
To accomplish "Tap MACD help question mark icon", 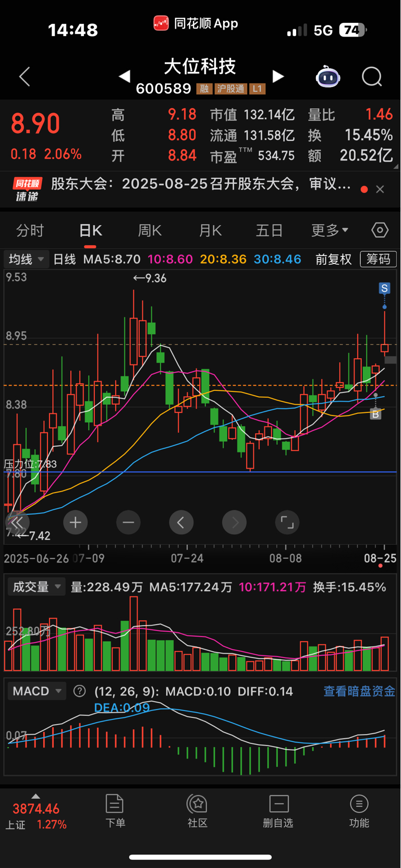I will coord(79,691).
